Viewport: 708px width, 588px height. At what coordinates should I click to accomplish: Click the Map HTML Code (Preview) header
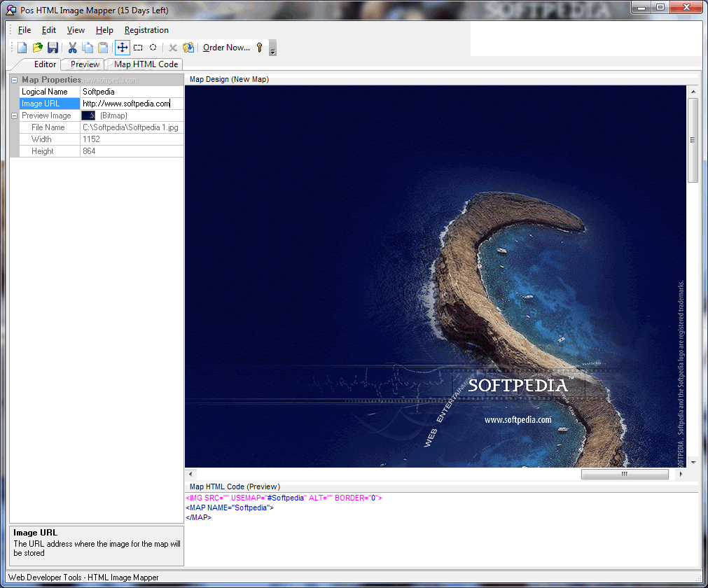(x=235, y=486)
